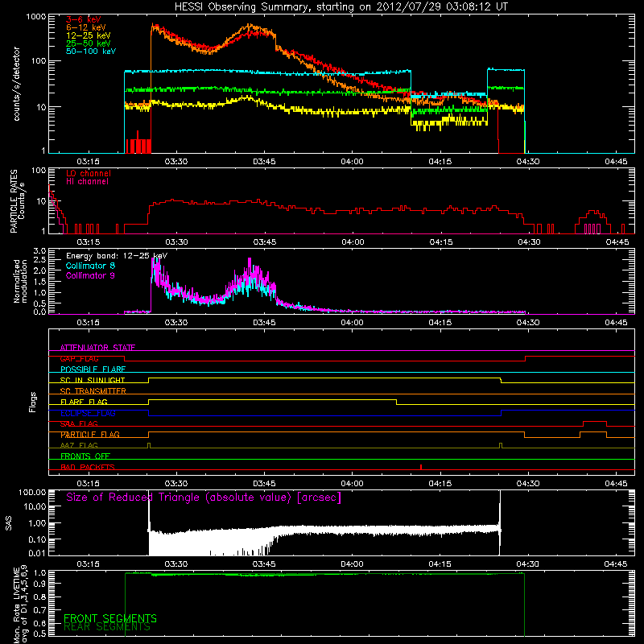Select the Collimator 8 legend entry
This screenshot has width=644, height=644.
click(x=90, y=266)
